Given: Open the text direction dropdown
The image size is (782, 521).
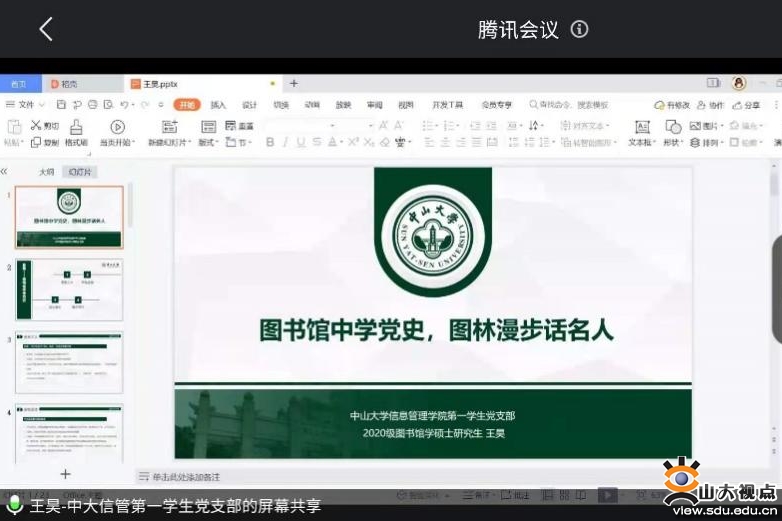Looking at the screenshot, I should 536,126.
